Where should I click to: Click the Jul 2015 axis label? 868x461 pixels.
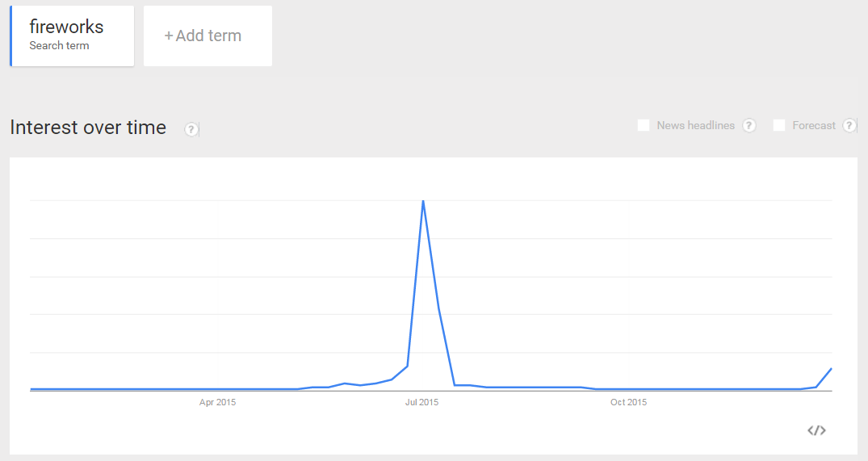tap(421, 402)
